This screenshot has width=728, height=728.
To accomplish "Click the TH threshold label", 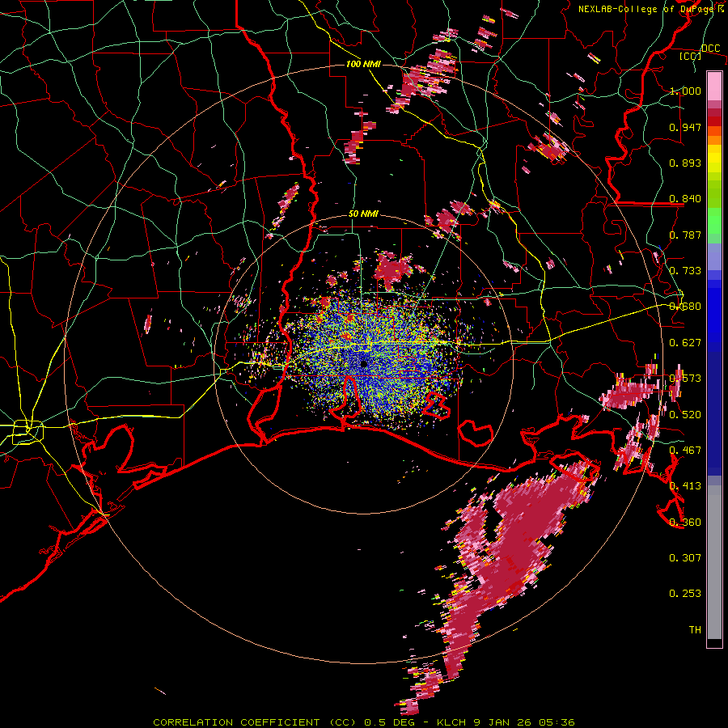I will 695,629.
